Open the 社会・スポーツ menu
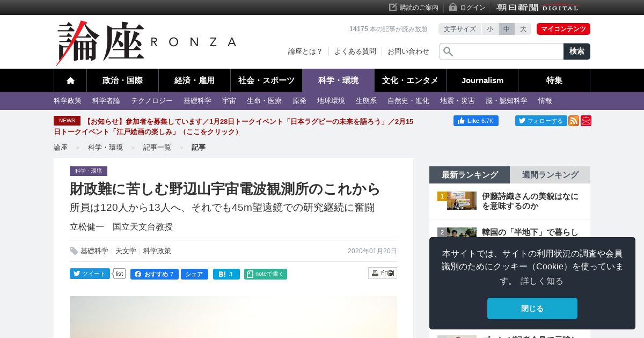The height and width of the screenshot is (338, 644). (x=266, y=80)
